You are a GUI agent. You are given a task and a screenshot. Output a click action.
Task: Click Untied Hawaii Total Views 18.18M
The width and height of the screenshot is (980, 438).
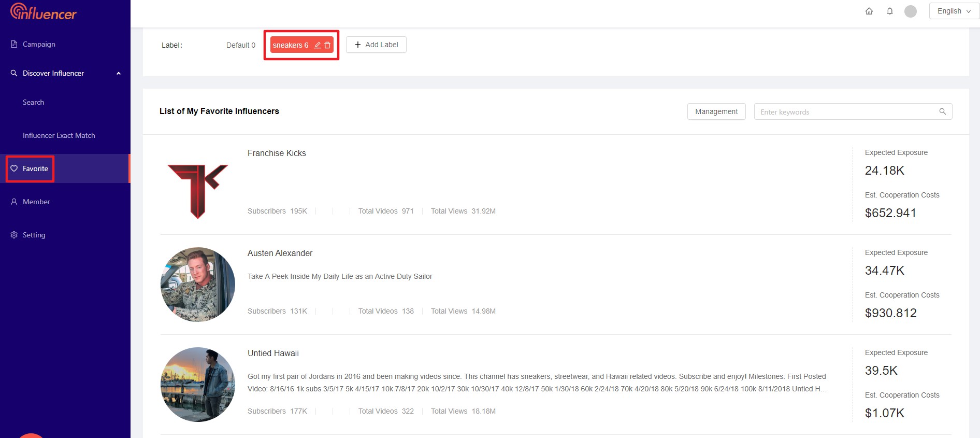point(463,411)
